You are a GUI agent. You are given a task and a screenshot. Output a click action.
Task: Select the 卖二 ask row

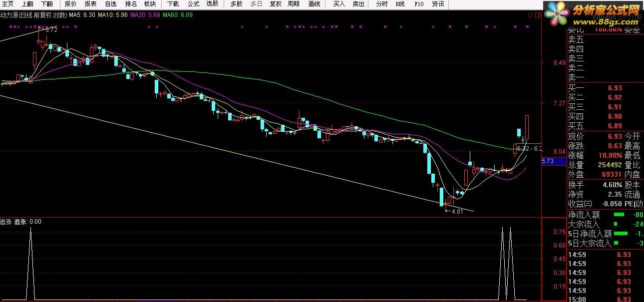click(x=605, y=68)
